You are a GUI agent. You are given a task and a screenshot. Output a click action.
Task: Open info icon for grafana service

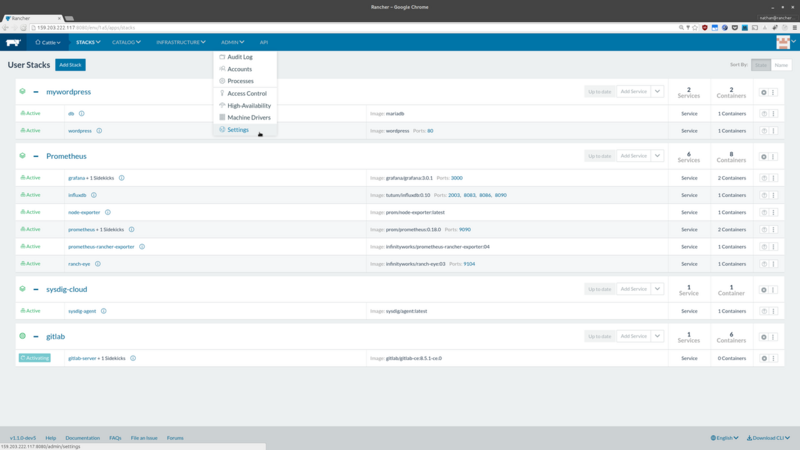[x=121, y=178]
